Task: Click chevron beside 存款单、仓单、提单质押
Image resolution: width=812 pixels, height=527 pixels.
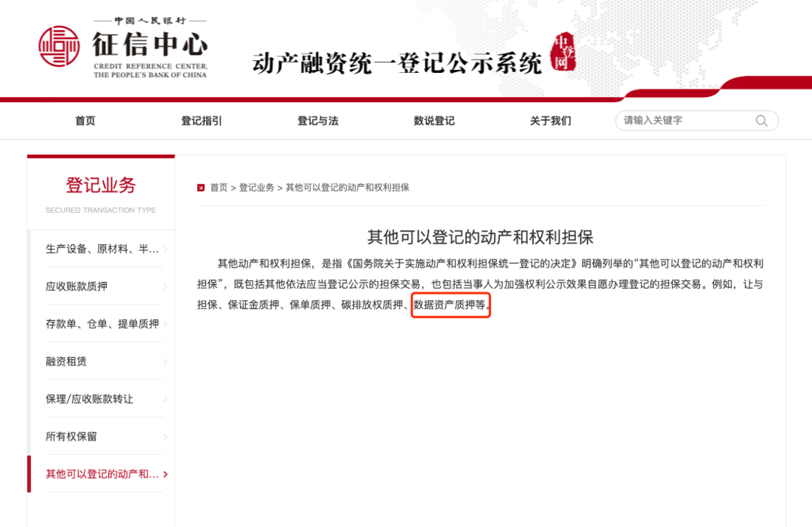Action: click(x=165, y=324)
